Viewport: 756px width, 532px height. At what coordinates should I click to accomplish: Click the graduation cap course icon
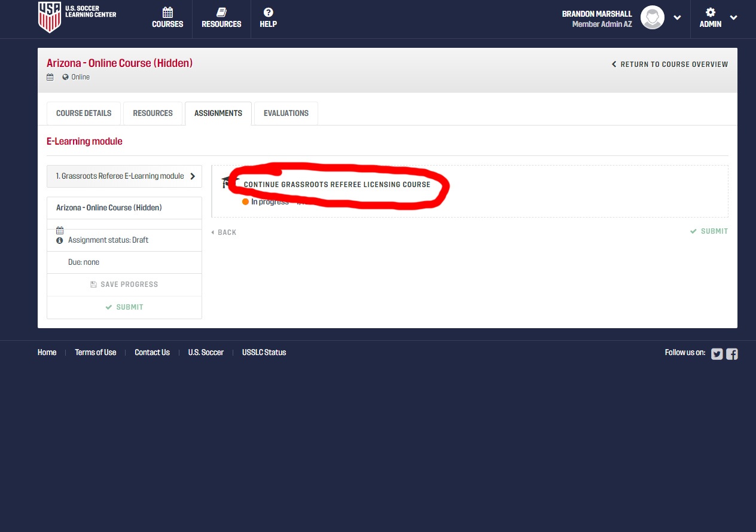point(230,182)
